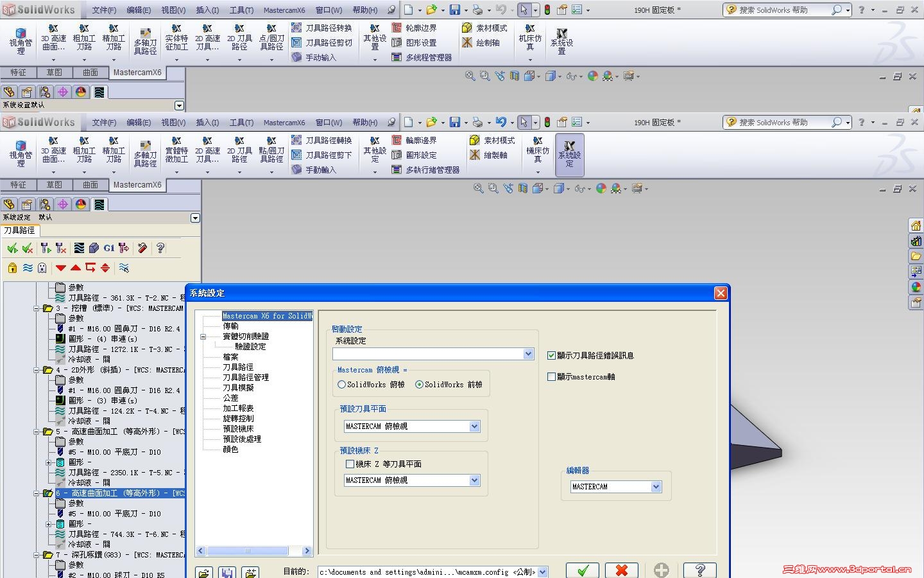Click 刀具路徑轉換 in lower window ribbon

tap(321, 140)
